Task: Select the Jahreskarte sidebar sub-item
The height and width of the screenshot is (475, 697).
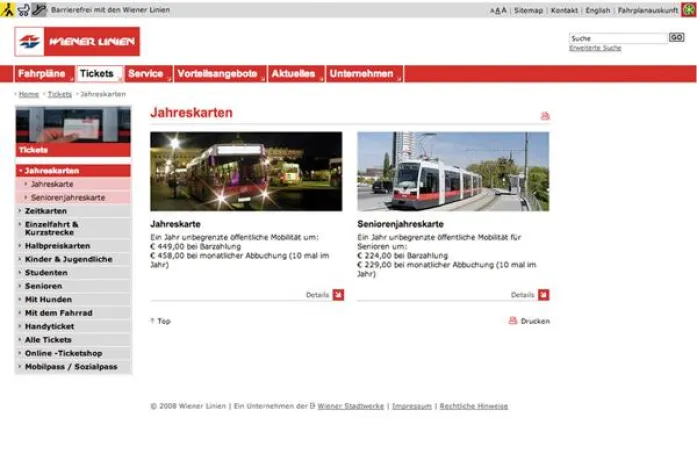Action: pos(73,184)
